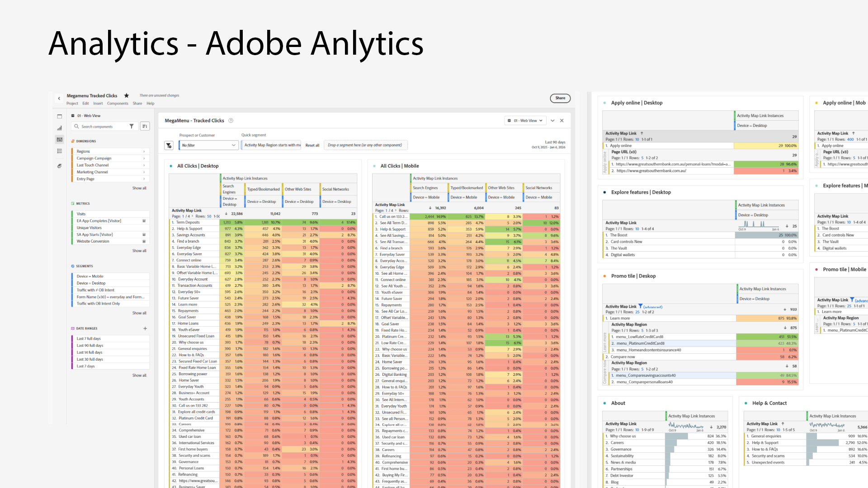Open the Components menu
Image resolution: width=868 pixels, height=488 pixels.
[118, 103]
